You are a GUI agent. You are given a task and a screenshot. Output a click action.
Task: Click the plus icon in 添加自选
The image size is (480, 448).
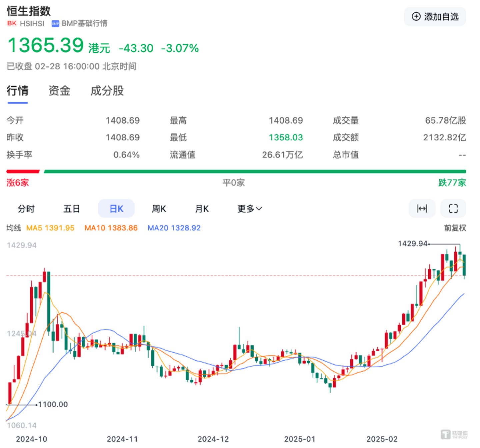click(x=416, y=16)
